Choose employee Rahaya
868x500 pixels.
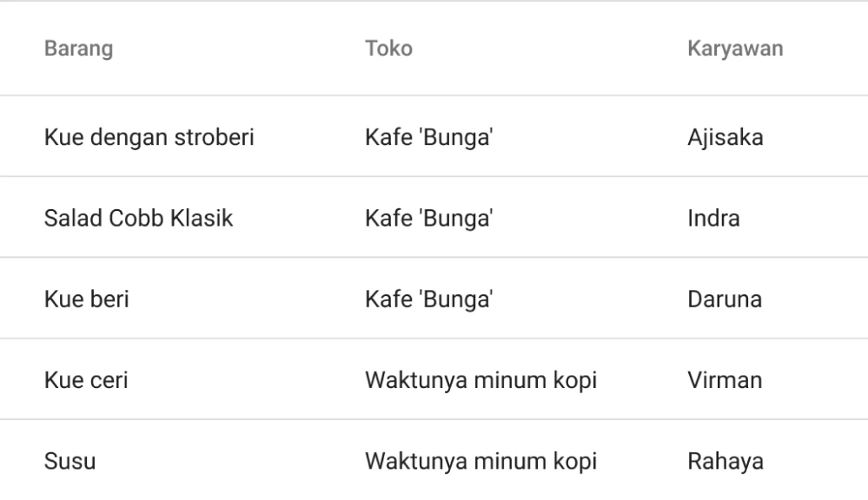point(726,462)
